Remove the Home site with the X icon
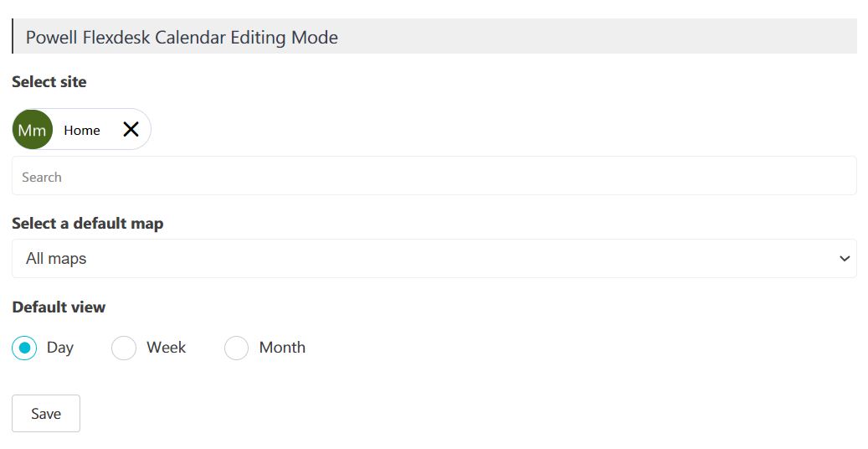The width and height of the screenshot is (868, 449). pyautogui.click(x=131, y=129)
